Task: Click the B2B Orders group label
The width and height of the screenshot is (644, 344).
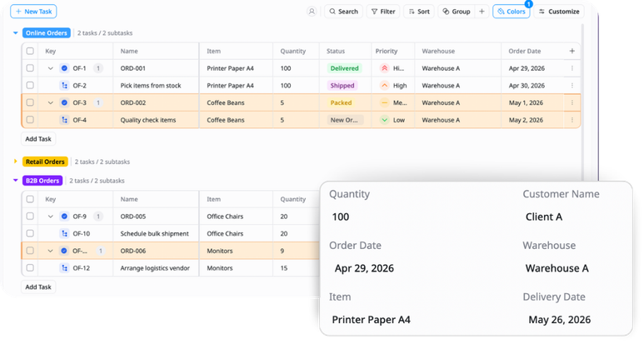Action: pos(42,181)
